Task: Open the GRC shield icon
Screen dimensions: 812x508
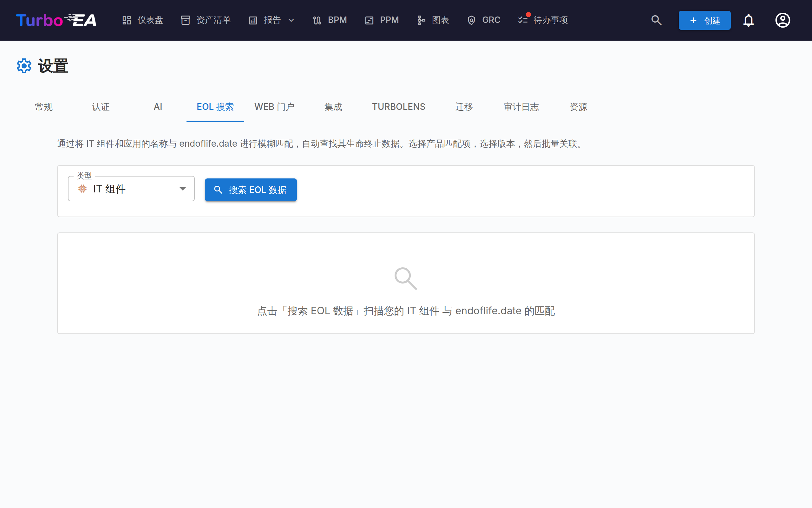Action: pyautogui.click(x=471, y=21)
